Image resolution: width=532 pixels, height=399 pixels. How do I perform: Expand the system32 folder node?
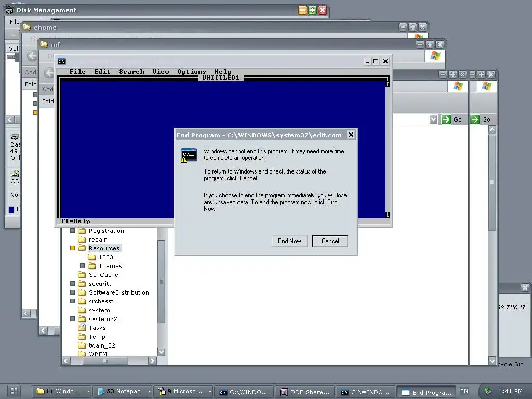[72, 319]
